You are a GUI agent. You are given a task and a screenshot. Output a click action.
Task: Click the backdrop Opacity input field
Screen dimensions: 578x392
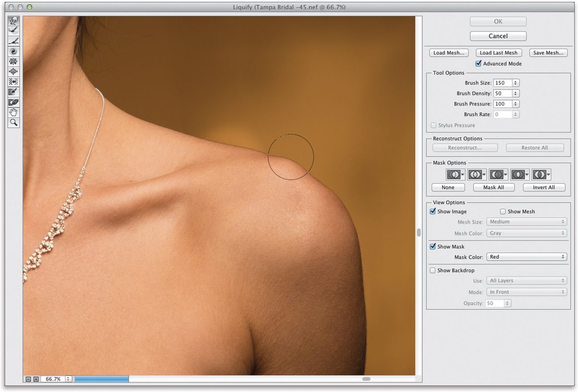(495, 303)
